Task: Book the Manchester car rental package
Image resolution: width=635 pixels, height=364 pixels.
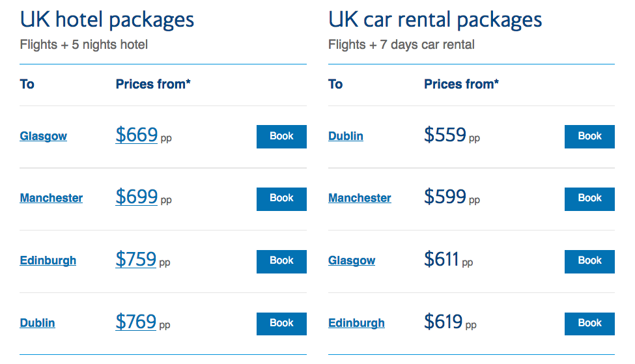Action: pos(589,199)
